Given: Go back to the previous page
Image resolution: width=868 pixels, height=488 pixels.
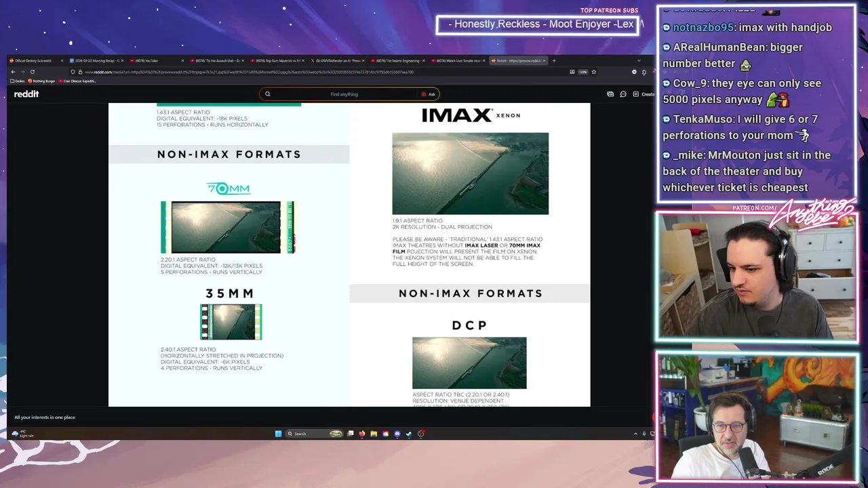Looking at the screenshot, I should [x=13, y=72].
